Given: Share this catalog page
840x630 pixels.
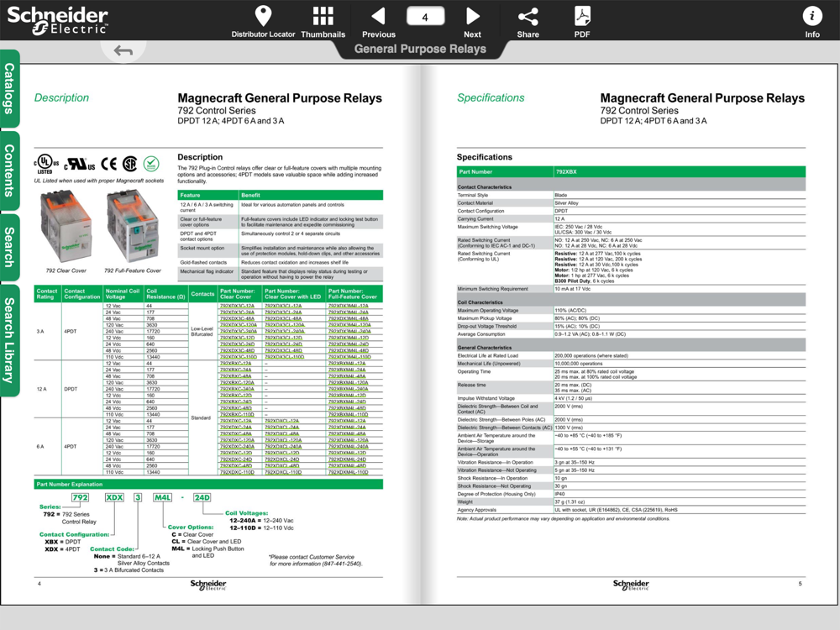Looking at the screenshot, I should [x=528, y=17].
